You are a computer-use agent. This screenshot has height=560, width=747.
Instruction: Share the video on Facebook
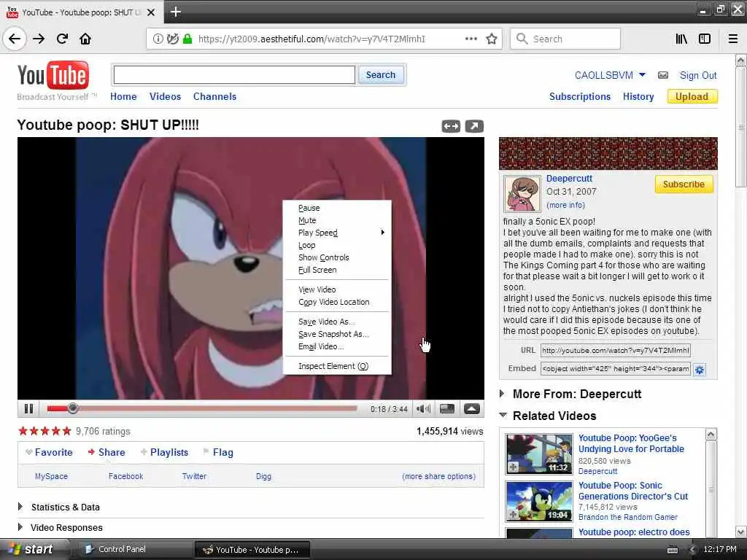(x=125, y=476)
